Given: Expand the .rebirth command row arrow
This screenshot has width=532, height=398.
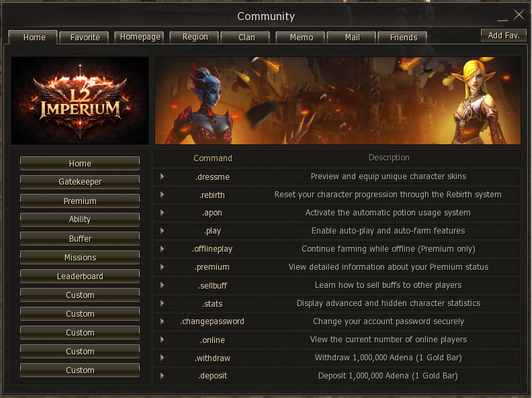Looking at the screenshot, I should click(162, 195).
